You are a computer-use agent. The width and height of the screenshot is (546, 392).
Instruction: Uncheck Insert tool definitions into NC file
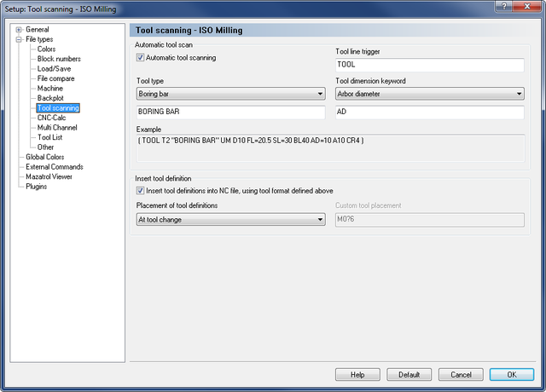[x=140, y=191]
